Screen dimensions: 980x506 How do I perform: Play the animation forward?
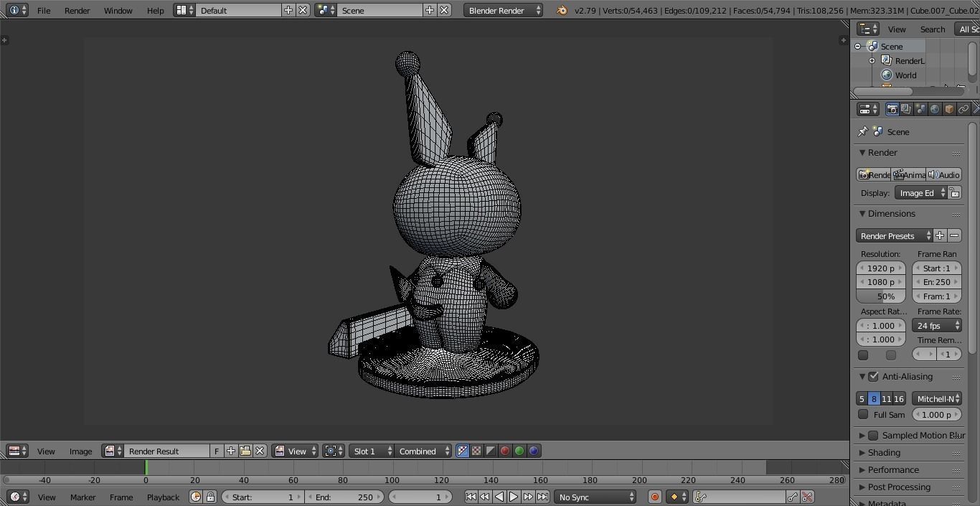pos(514,497)
